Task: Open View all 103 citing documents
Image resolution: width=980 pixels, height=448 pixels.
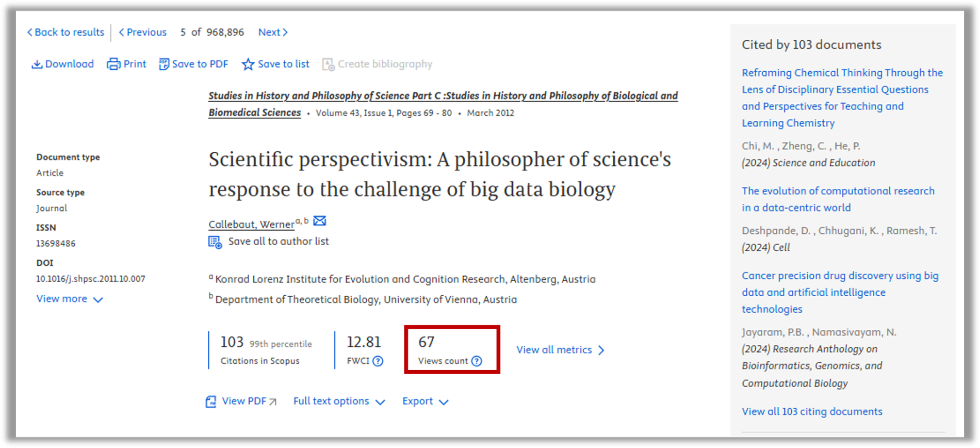Action: tap(812, 411)
